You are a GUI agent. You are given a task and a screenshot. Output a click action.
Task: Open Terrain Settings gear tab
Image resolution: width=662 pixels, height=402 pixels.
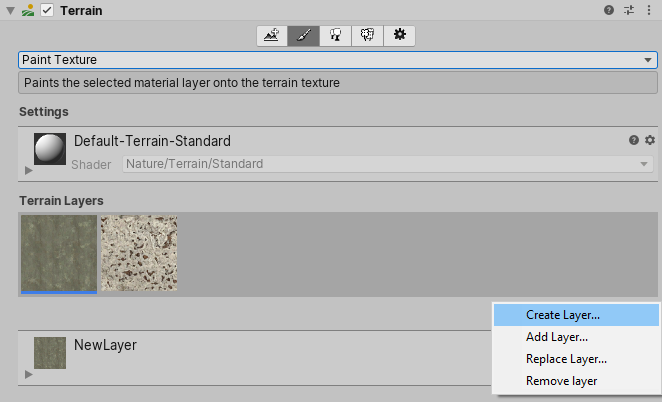coord(400,36)
